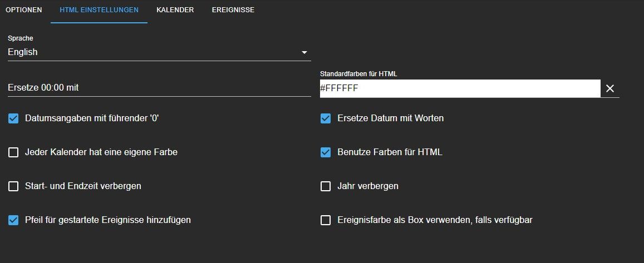Image resolution: width=644 pixels, height=263 pixels.
Task: Select the English language field
Action: 159,52
